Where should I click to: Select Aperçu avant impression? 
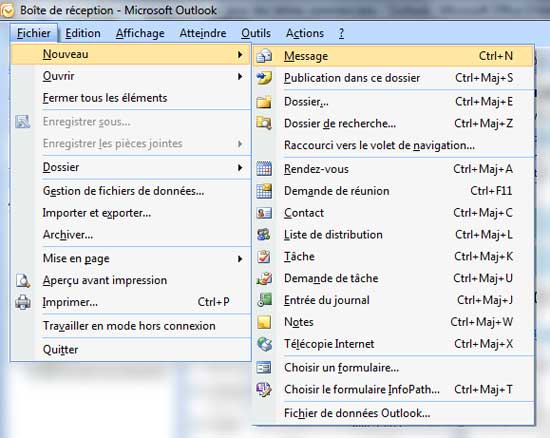pos(131,280)
